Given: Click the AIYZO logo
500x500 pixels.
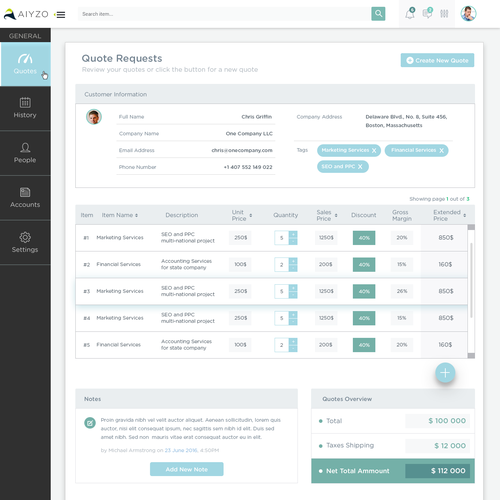Looking at the screenshot, I should pos(26,14).
